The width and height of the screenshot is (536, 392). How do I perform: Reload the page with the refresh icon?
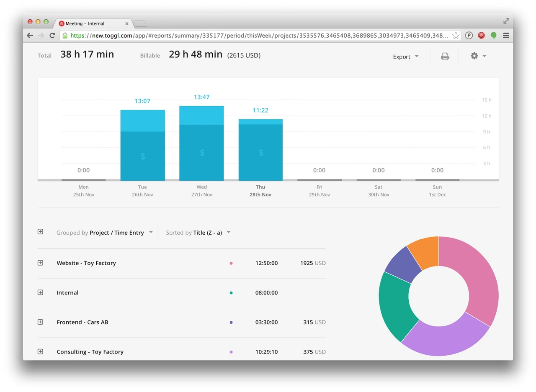52,36
